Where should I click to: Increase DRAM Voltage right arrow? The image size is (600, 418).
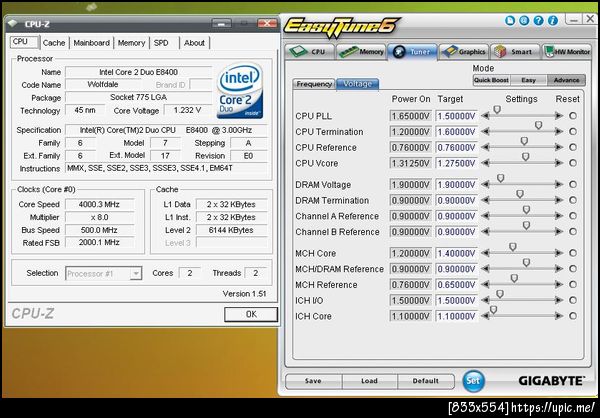click(559, 184)
